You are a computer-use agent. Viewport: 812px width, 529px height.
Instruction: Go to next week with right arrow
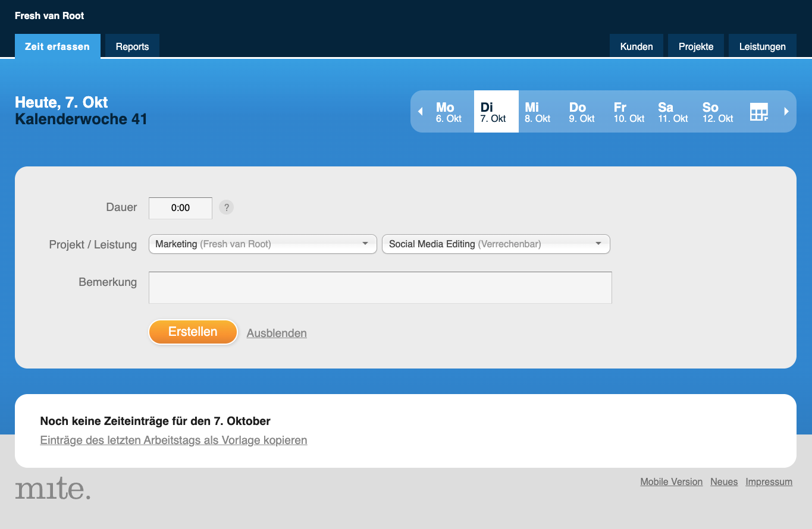click(786, 111)
